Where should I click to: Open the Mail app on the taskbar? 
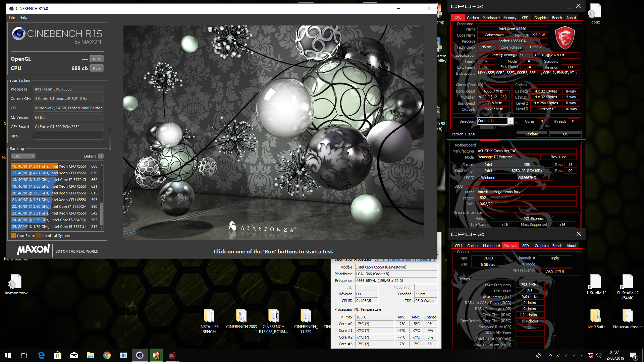click(74, 355)
